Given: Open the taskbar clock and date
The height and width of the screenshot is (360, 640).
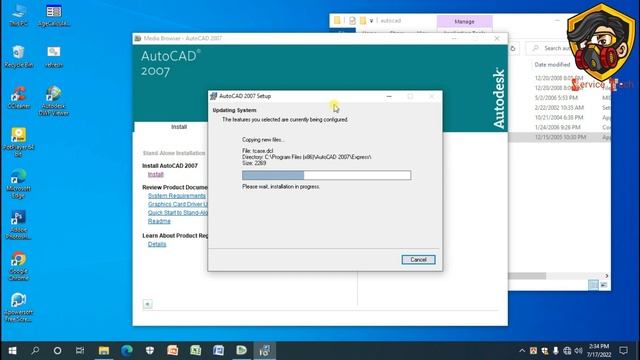Looking at the screenshot, I should pos(599,351).
